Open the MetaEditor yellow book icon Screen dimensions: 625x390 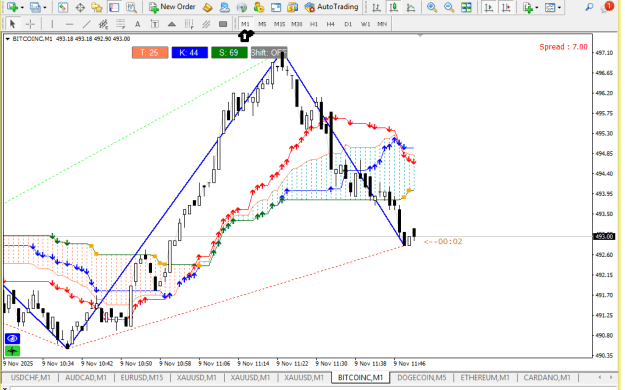[207, 7]
